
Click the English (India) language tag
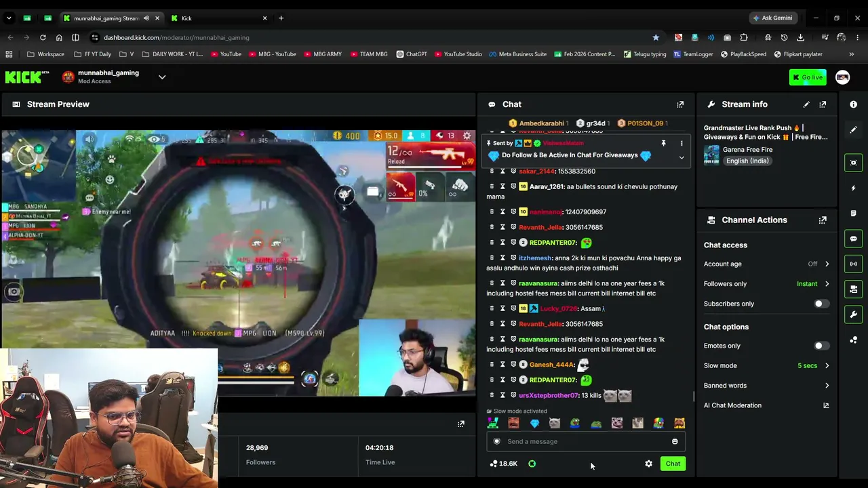click(747, 161)
